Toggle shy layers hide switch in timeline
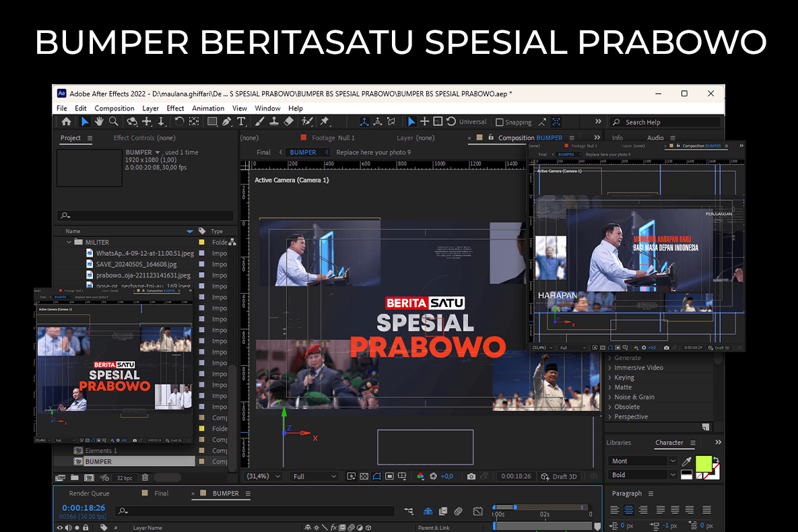This screenshot has height=532, width=798. [428, 511]
